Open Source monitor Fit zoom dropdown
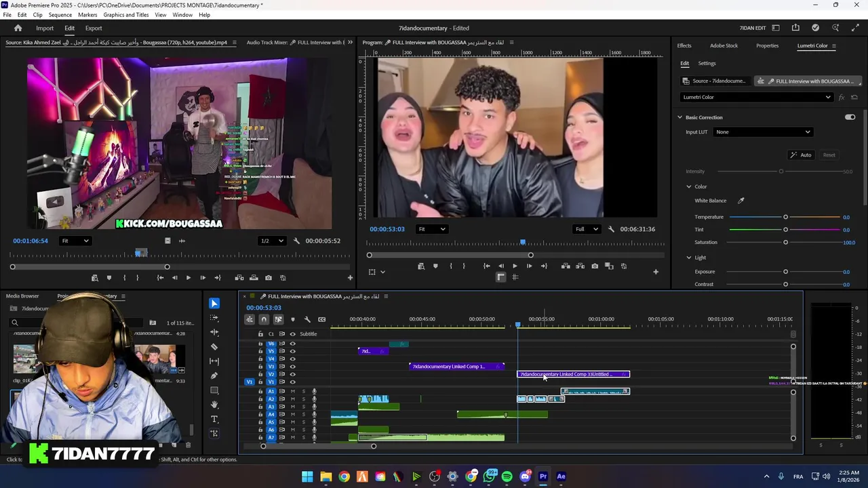This screenshot has height=488, width=868. pyautogui.click(x=75, y=241)
